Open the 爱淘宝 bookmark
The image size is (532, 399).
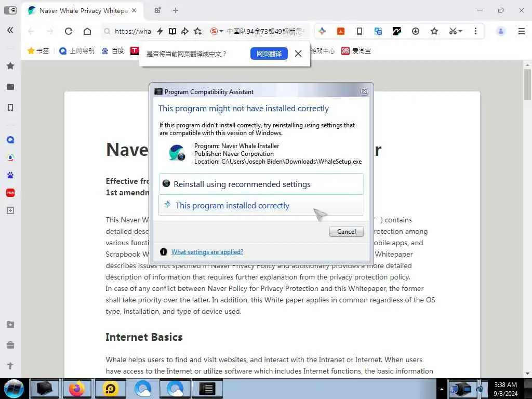coord(356,51)
